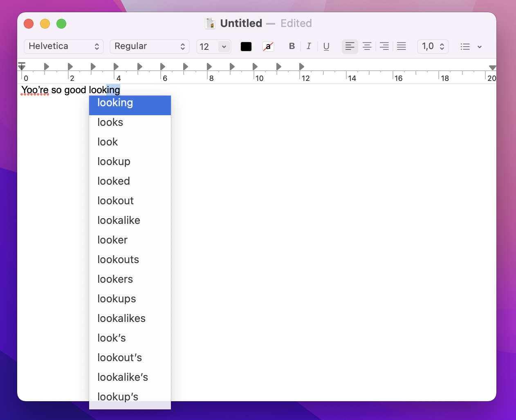
Task: Choose "lookout's" suggestion
Action: coord(130,357)
